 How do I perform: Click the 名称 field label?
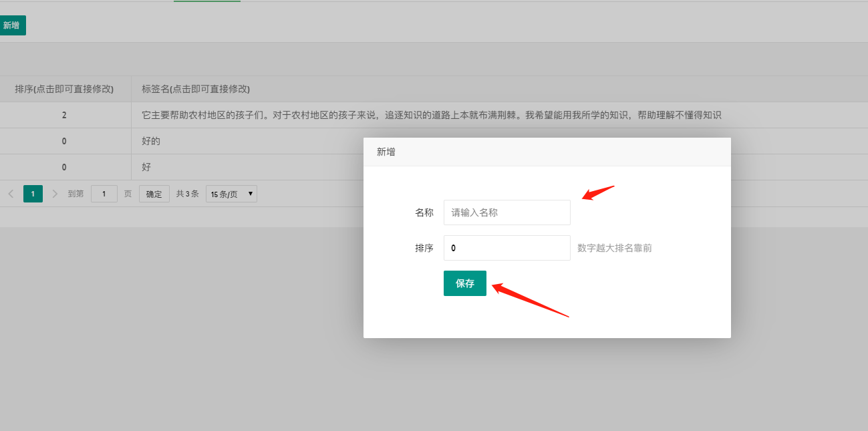pyautogui.click(x=424, y=212)
